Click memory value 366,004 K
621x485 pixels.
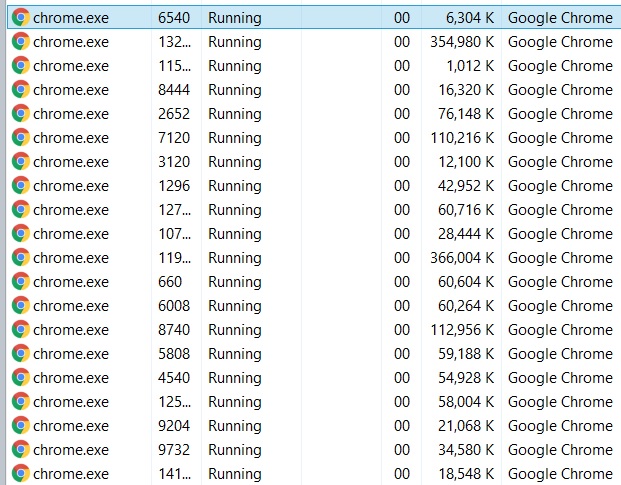point(462,258)
